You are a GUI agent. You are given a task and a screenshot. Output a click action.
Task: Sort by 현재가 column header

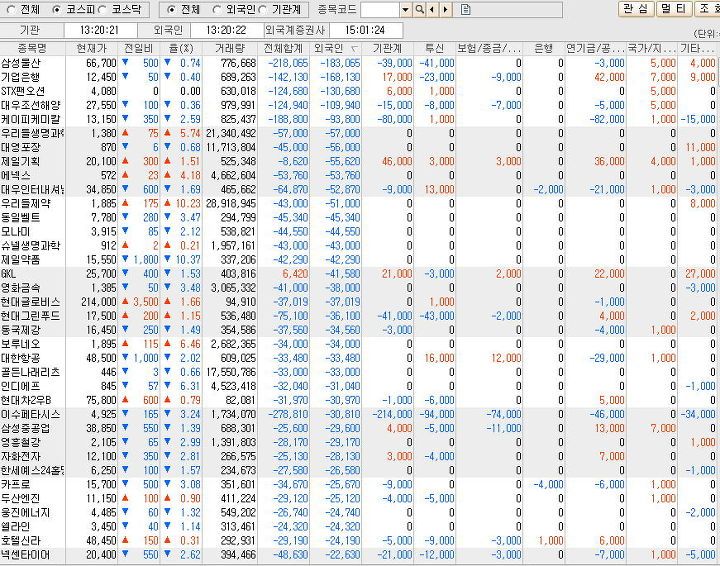pos(91,48)
